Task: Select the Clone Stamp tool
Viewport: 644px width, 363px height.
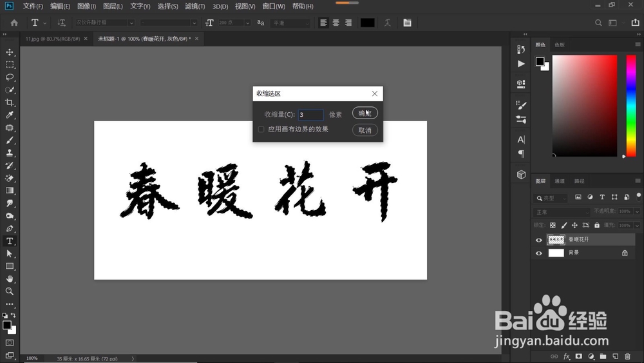Action: point(10,153)
